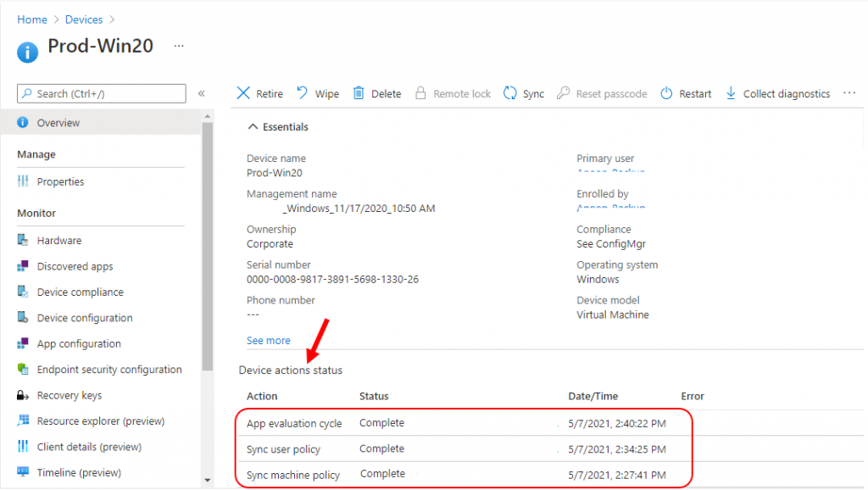The width and height of the screenshot is (868, 490).
Task: Click the Device compliance icon
Action: click(23, 292)
